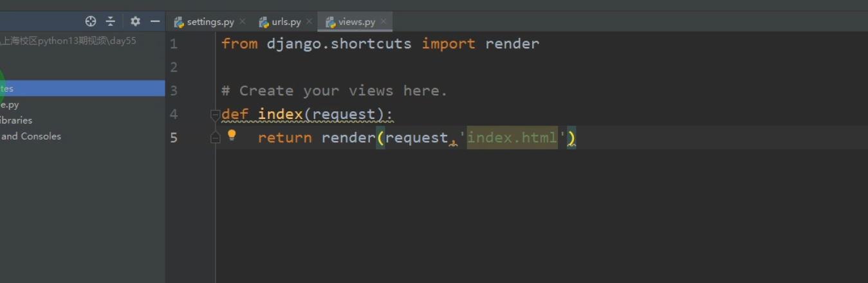Click line number 4 in the gutter
This screenshot has height=283, width=868.
[174, 114]
